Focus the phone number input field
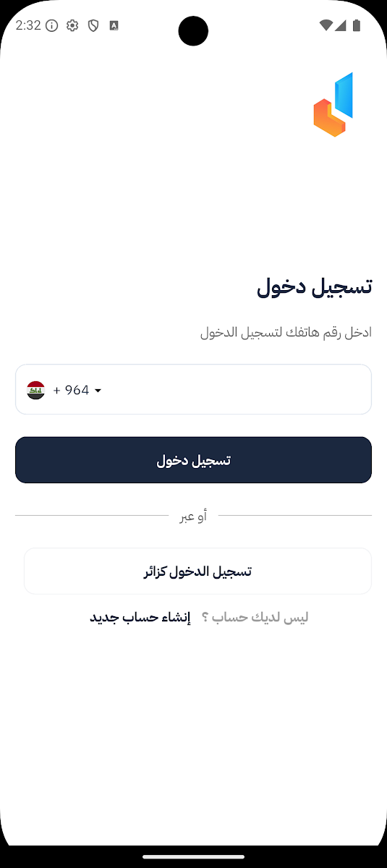This screenshot has height=868, width=387. click(193, 389)
